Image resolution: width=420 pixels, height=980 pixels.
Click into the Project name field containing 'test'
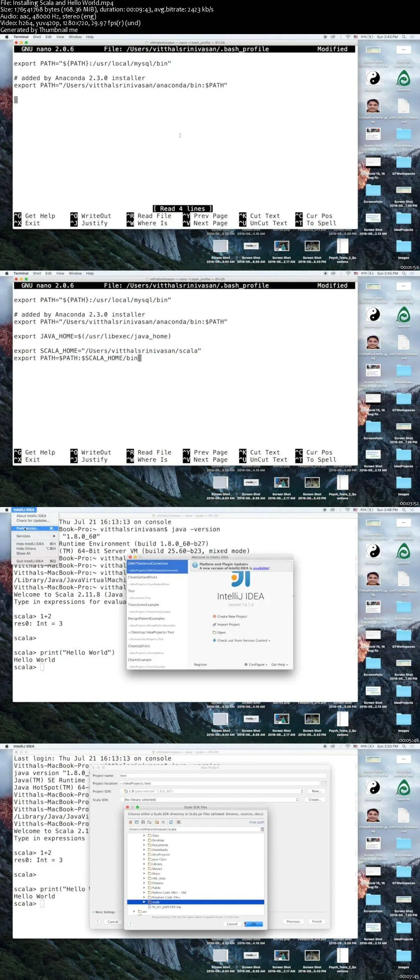[223, 776]
